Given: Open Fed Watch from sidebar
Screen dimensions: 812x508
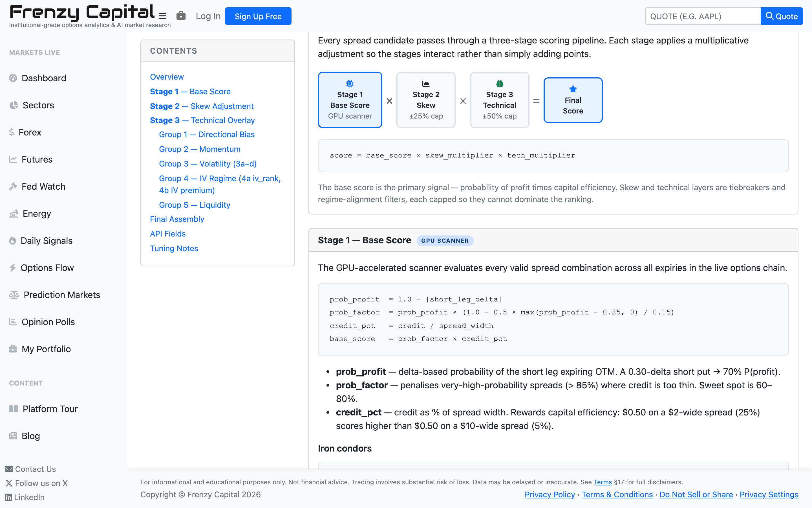Looking at the screenshot, I should 43,187.
